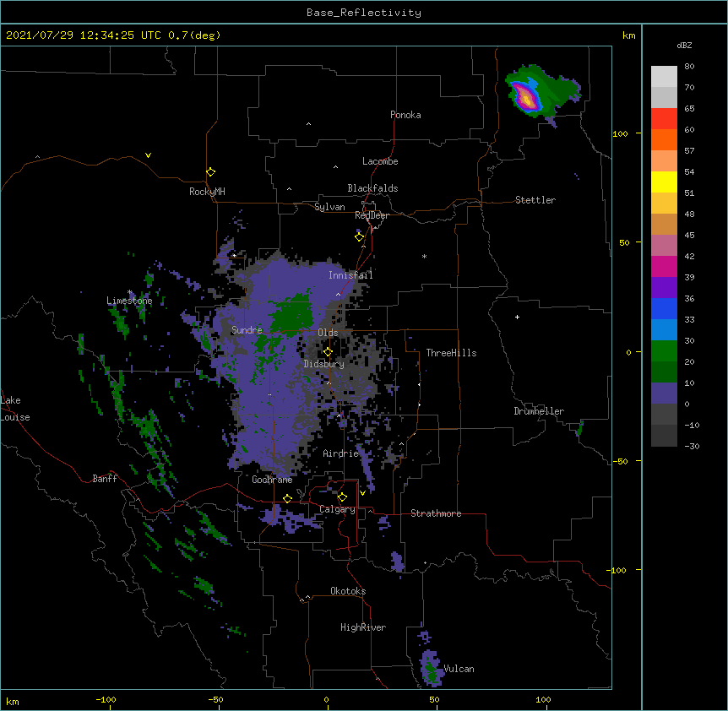Click the Cochrane town label
This screenshot has width=728, height=711.
(x=272, y=480)
